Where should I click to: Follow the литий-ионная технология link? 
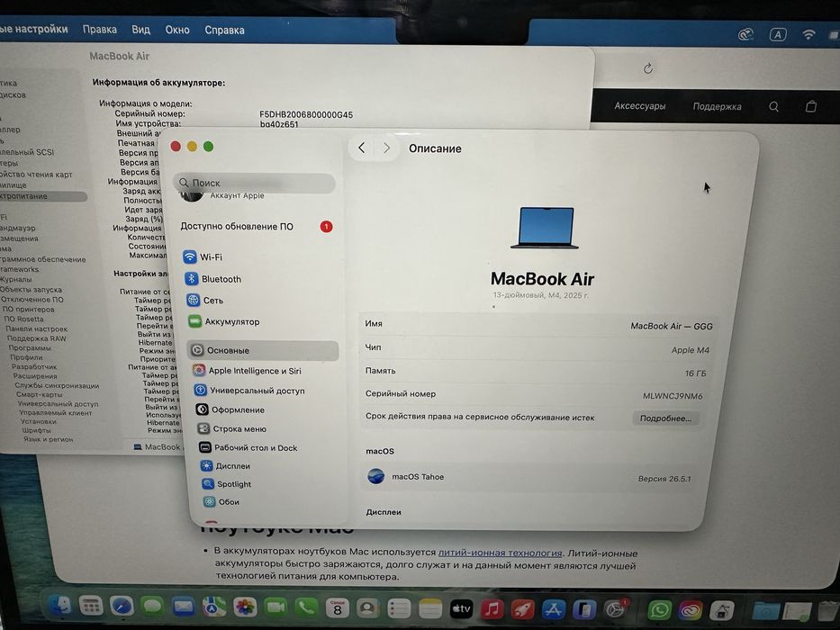[500, 553]
